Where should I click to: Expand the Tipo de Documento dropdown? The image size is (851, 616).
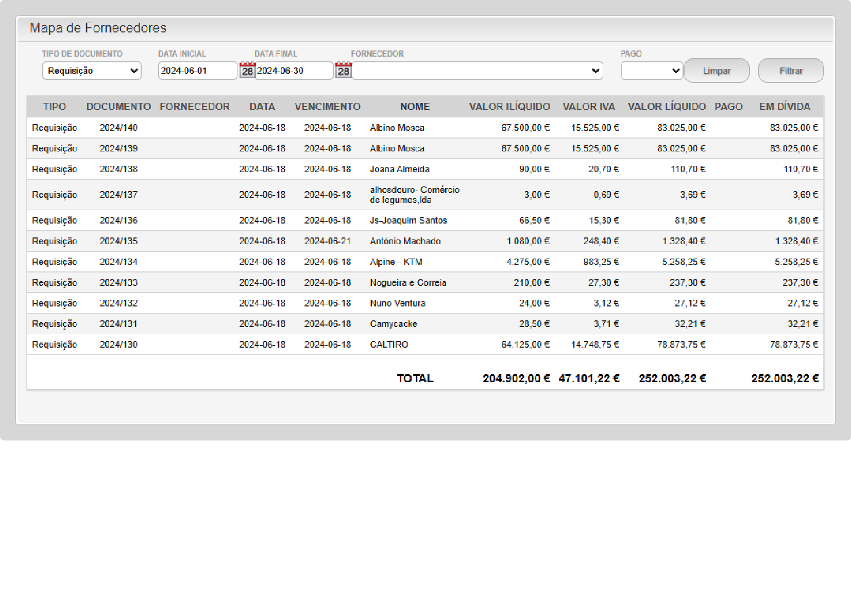[92, 71]
